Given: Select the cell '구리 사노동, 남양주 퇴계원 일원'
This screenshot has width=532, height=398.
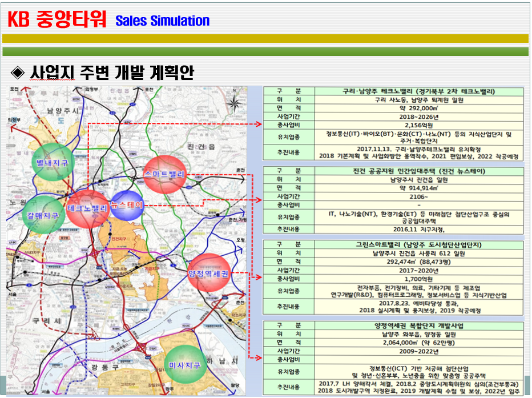Looking at the screenshot, I should point(418,100).
